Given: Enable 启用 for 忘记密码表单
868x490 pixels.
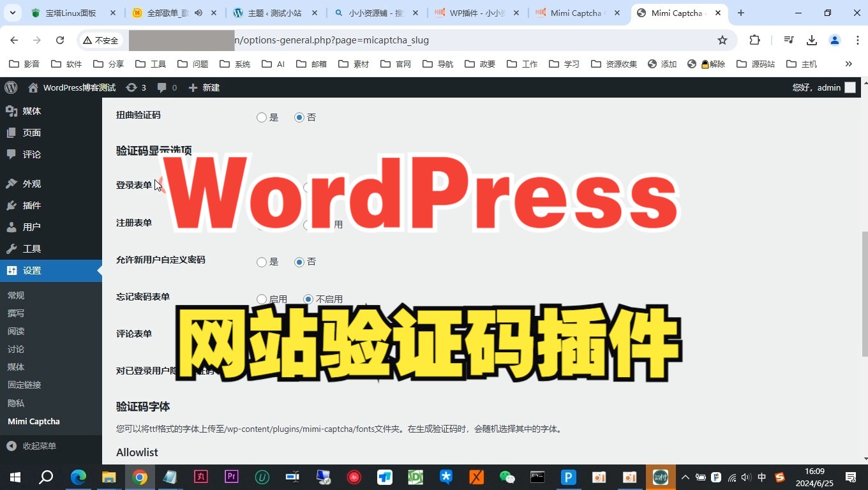Looking at the screenshot, I should (261, 299).
